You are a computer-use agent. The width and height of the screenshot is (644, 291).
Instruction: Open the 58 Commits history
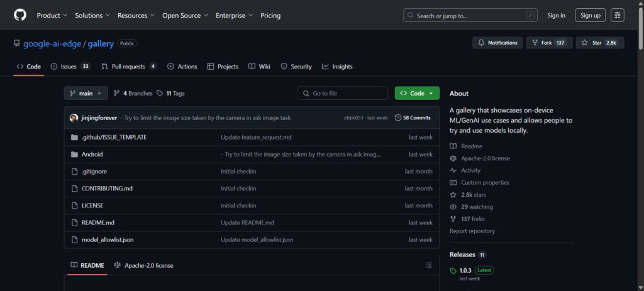412,118
